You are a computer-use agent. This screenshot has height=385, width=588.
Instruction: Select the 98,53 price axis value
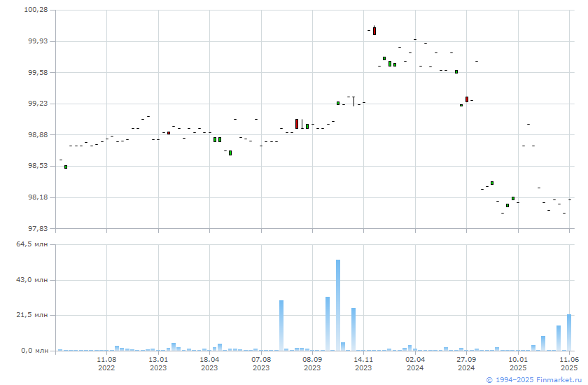pyautogui.click(x=38, y=165)
